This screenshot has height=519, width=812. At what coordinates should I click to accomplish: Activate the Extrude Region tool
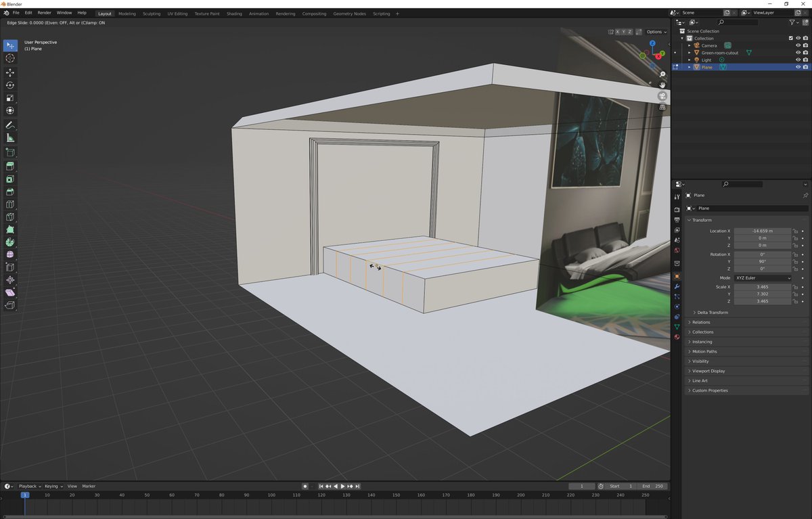coord(10,166)
